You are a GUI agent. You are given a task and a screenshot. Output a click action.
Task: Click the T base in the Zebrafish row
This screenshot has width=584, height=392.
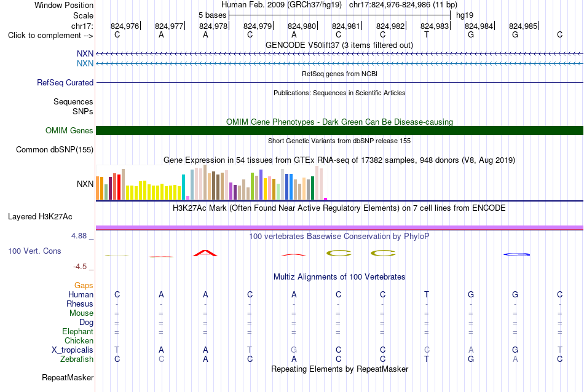pos(427,359)
